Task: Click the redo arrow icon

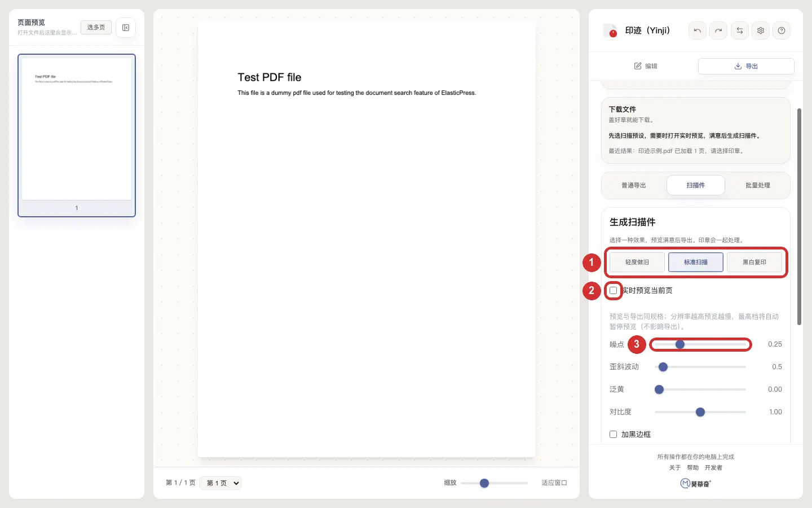Action: tap(718, 30)
